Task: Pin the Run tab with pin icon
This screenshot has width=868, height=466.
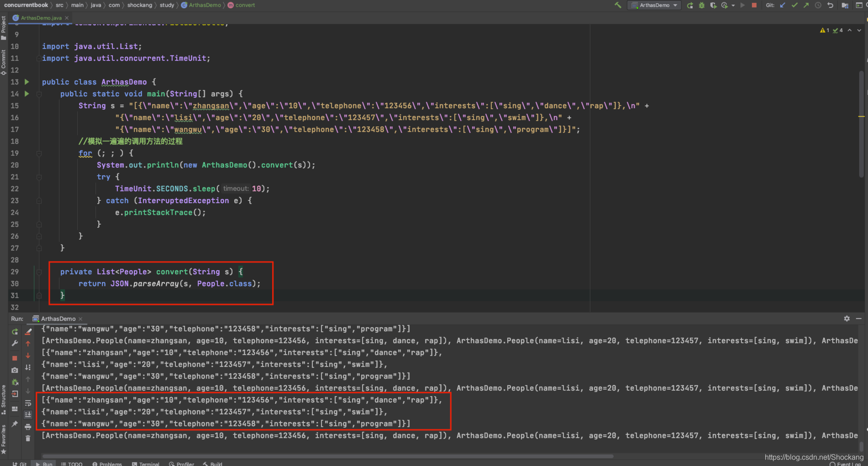Action: point(15,424)
